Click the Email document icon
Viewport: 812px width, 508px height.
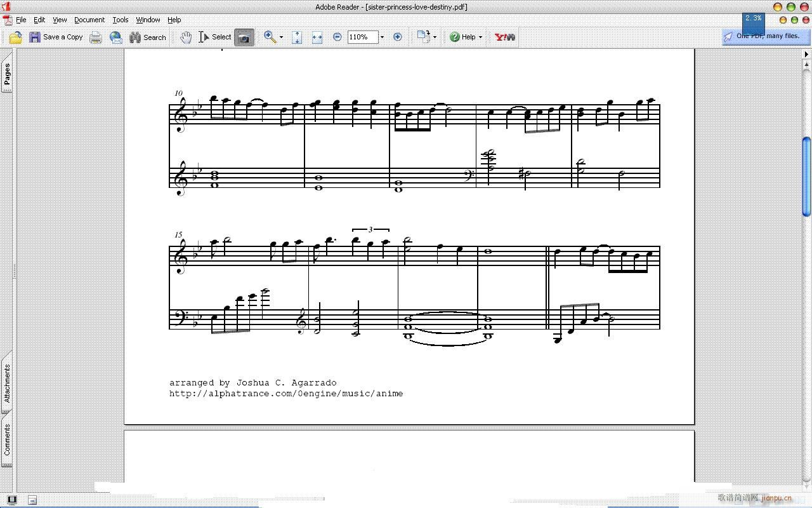(115, 37)
